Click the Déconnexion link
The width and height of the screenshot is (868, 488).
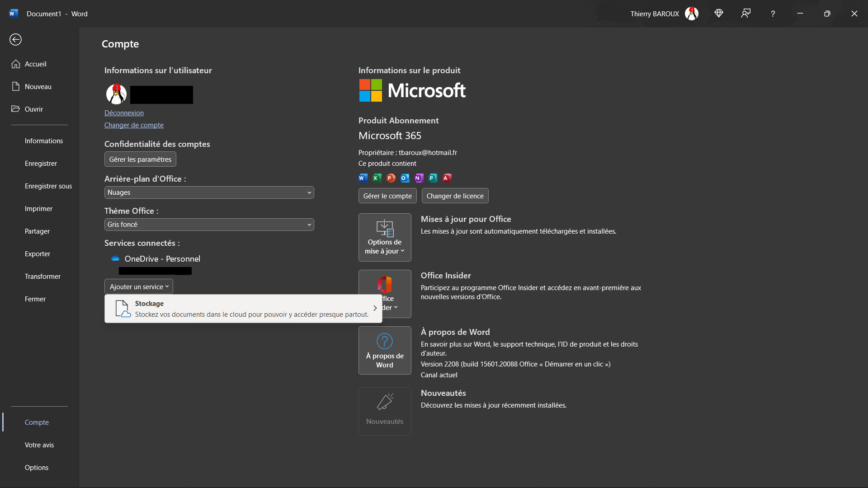(x=124, y=113)
